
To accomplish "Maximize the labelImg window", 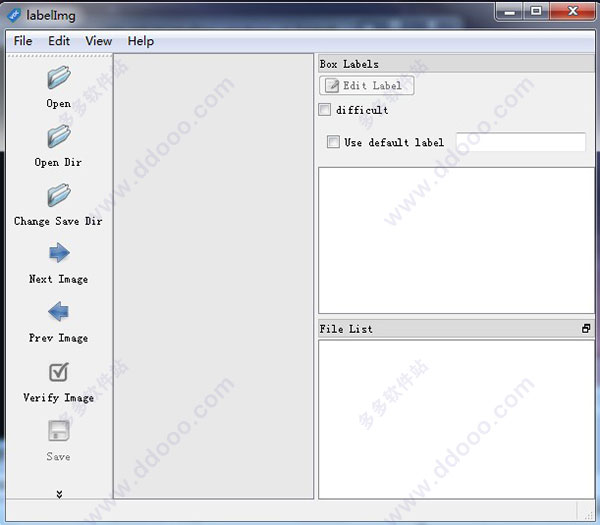I will (x=536, y=11).
